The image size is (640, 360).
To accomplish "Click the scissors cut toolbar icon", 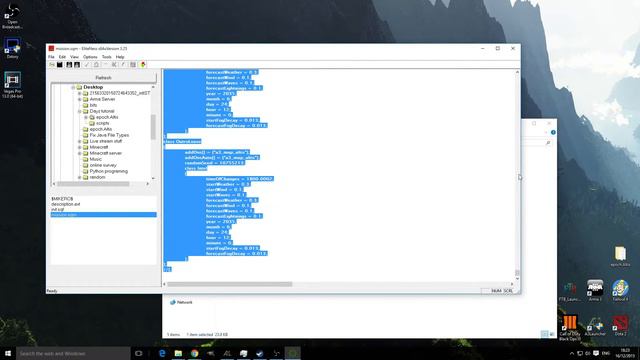I will 114,64.
